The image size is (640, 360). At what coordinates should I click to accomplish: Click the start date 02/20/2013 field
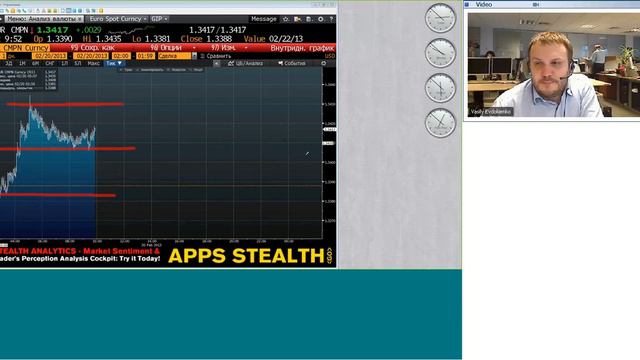(49, 56)
